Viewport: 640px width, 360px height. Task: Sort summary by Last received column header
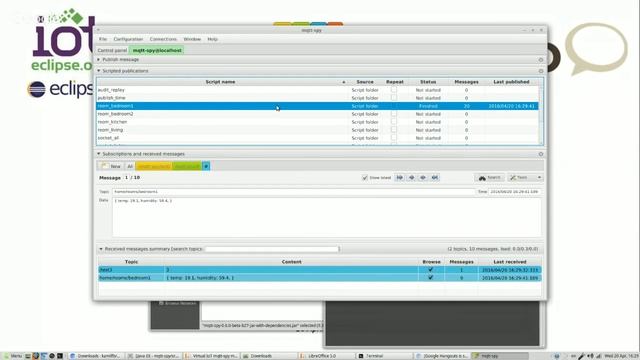(510, 262)
